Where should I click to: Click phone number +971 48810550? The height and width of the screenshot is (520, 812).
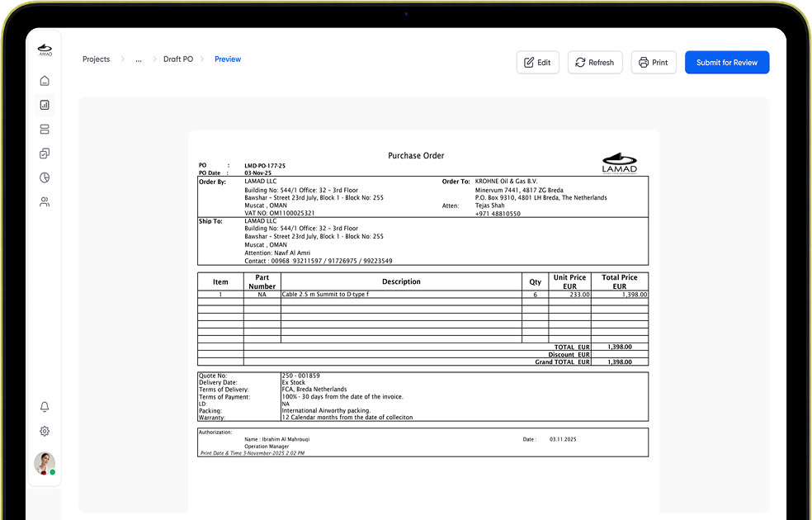498,214
